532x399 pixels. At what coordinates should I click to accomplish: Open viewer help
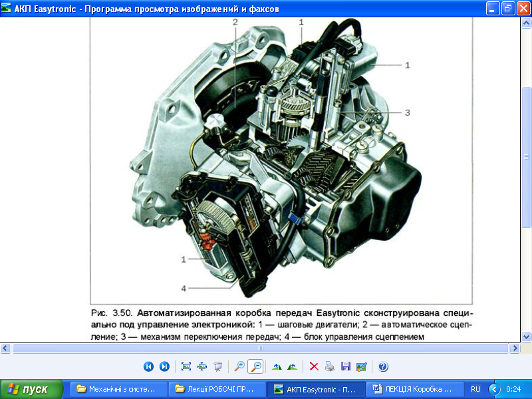pyautogui.click(x=383, y=366)
